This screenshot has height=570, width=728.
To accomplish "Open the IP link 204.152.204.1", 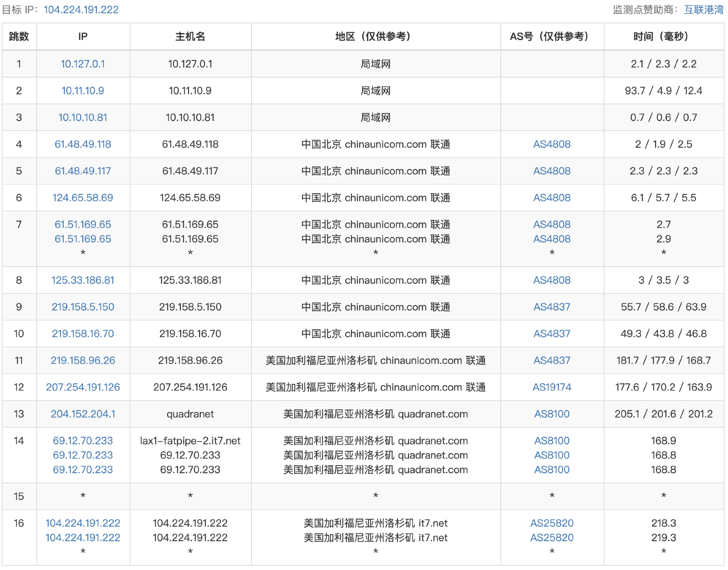I will (x=83, y=414).
